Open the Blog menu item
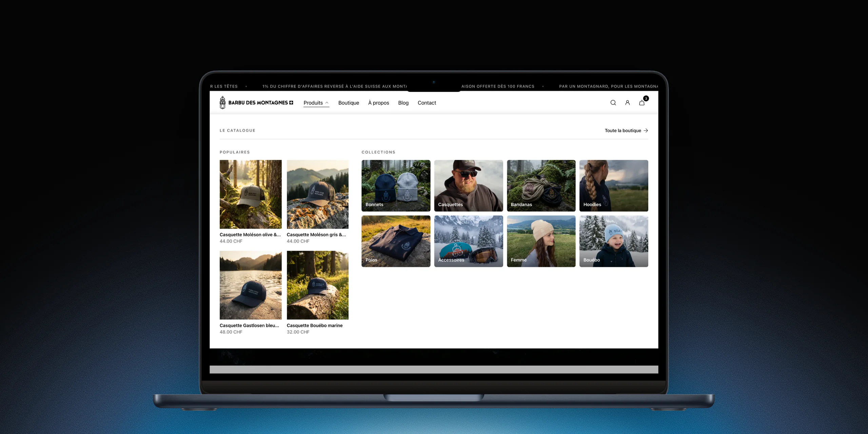Viewport: 868px width, 434px height. [403, 103]
